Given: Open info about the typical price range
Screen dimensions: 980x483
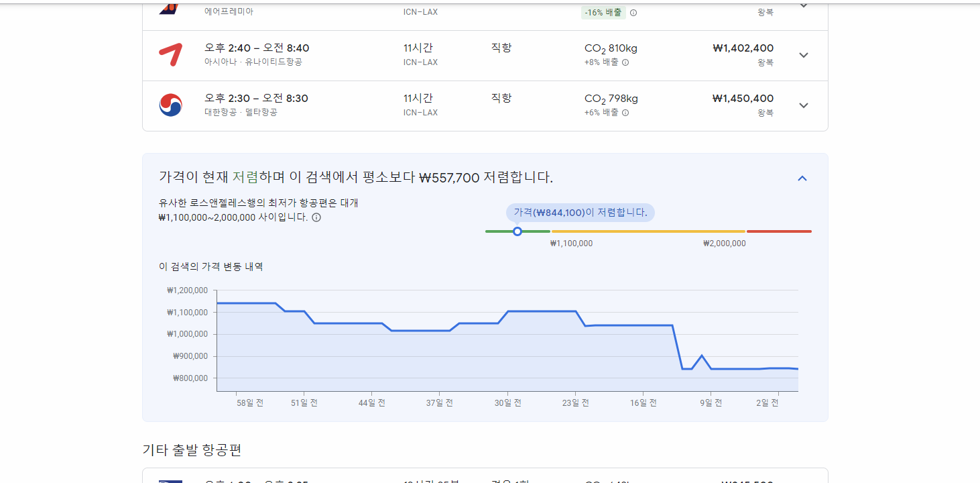Looking at the screenshot, I should pos(316,217).
